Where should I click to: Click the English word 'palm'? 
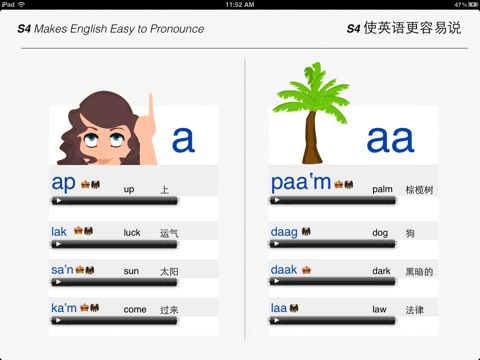point(382,189)
